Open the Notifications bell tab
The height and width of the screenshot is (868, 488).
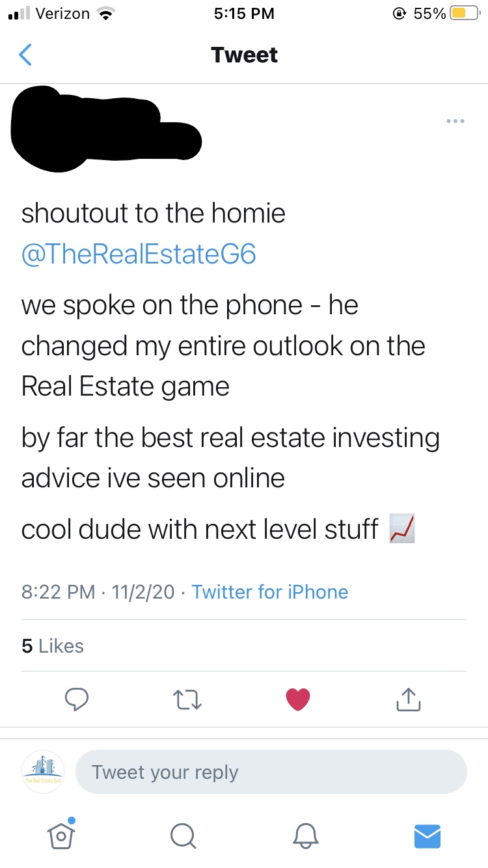305,835
